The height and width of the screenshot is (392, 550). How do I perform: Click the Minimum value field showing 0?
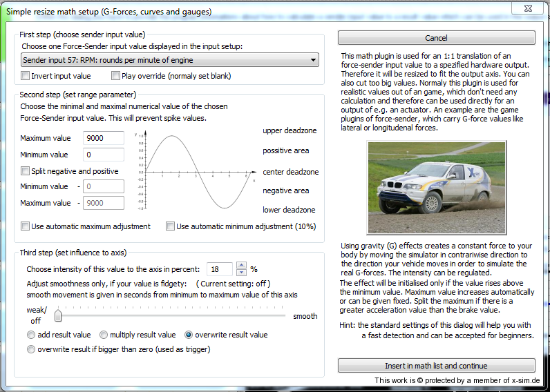click(104, 155)
